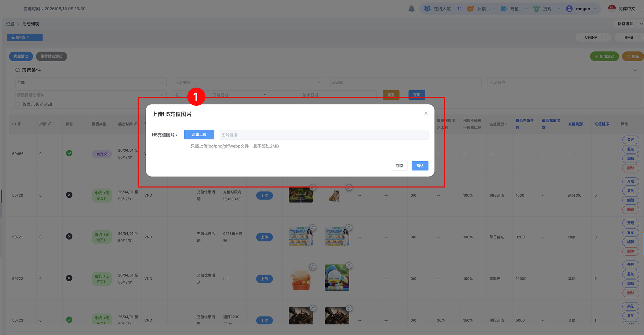Click the disabled status icon for 50720
This screenshot has height=335, width=644.
pos(69,195)
